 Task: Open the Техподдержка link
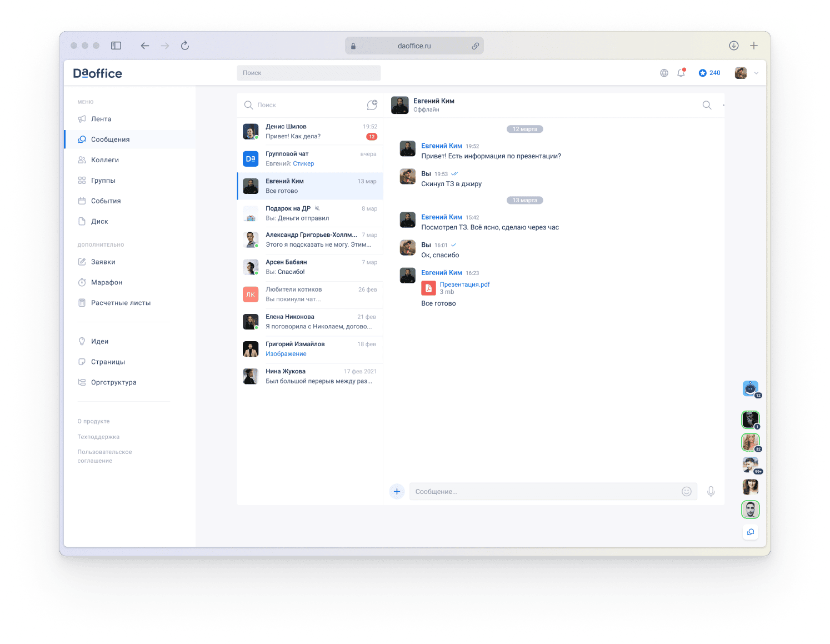(x=98, y=437)
